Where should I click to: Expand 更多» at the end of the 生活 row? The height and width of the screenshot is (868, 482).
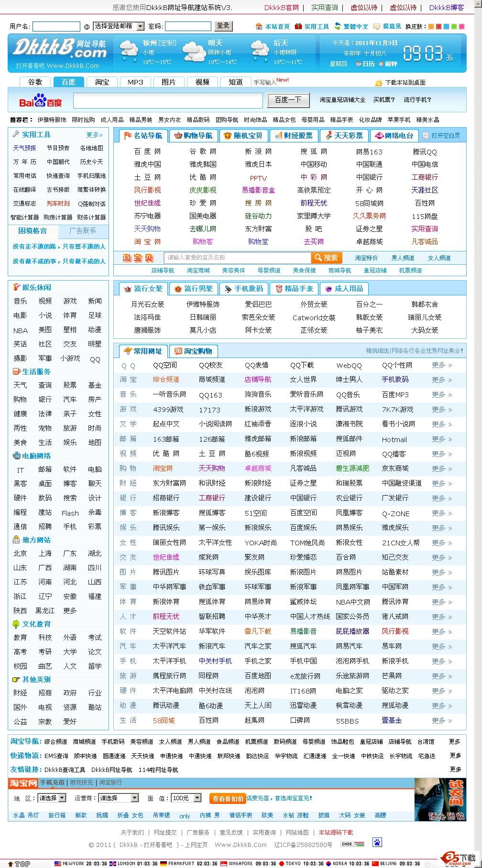pyautogui.click(x=442, y=720)
